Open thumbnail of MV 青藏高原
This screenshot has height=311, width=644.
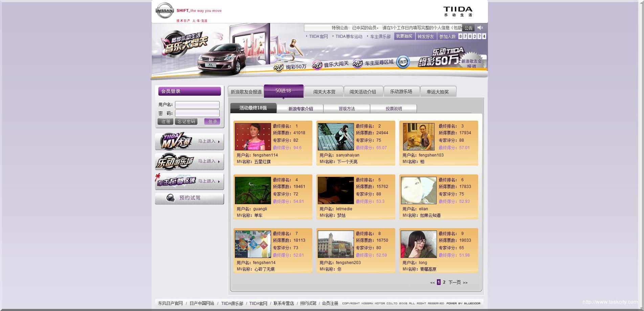pyautogui.click(x=419, y=244)
